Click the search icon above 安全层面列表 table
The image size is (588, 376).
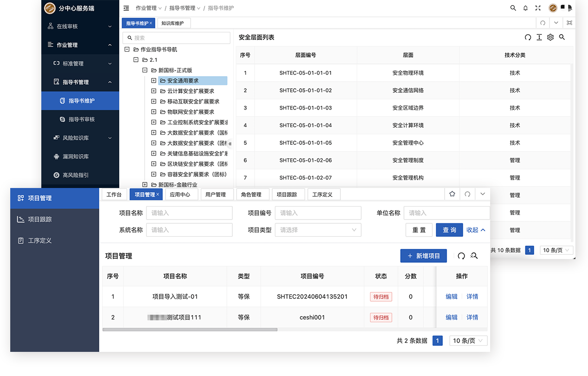click(562, 37)
